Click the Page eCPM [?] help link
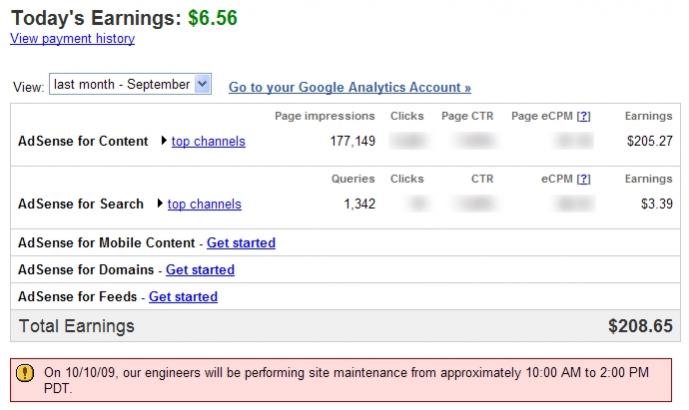This screenshot has height=410, width=689. 583,116
